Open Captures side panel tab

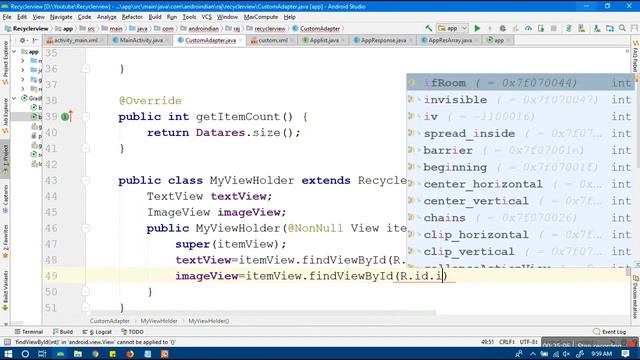pyautogui.click(x=5, y=199)
